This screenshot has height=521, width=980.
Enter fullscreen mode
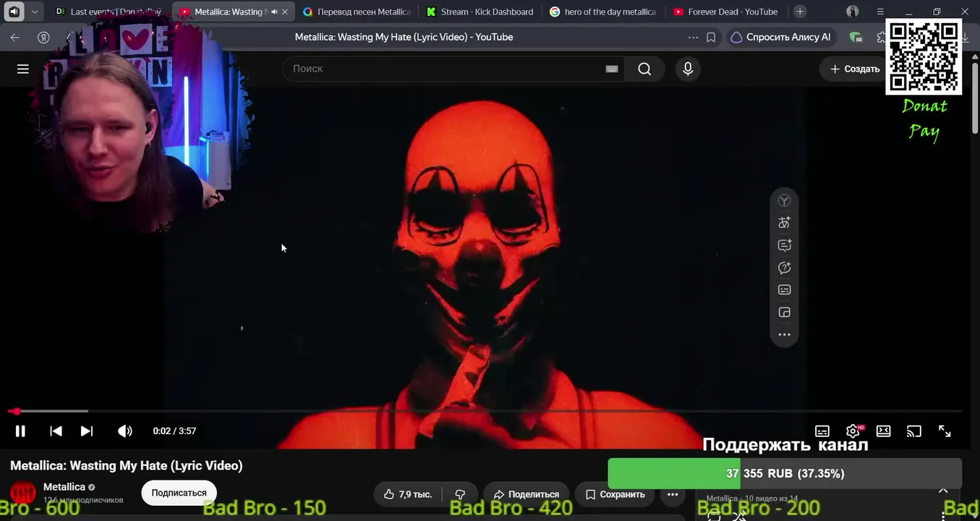(945, 431)
